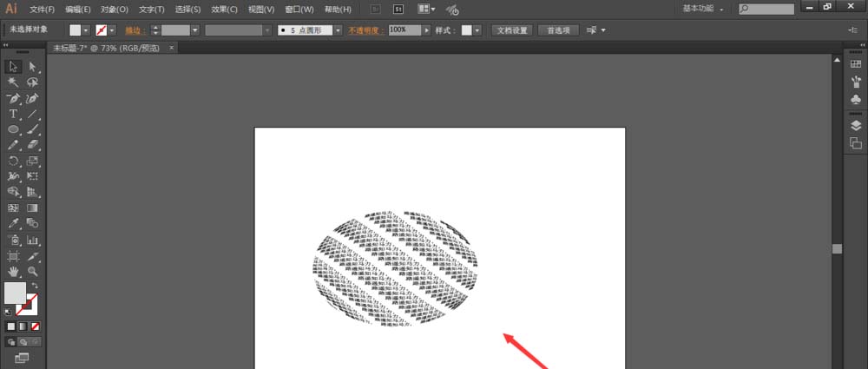Set paint mode to Gradient
Screen dimensions: 868x369
(23, 327)
